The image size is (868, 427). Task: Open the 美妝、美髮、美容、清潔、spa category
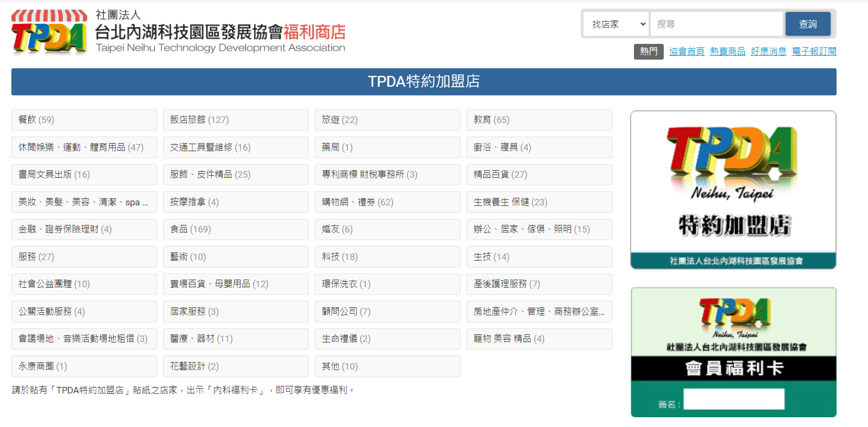coord(84,202)
